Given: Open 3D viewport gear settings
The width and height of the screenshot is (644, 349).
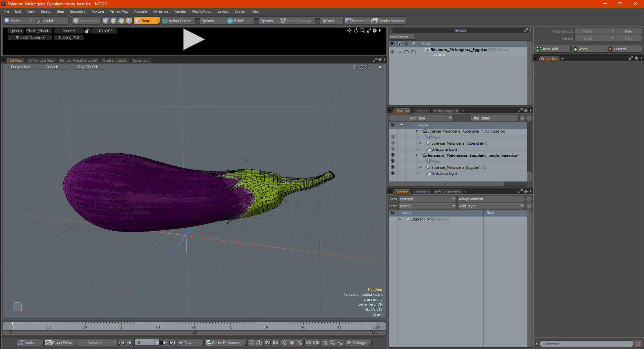Looking at the screenshot, I should (x=380, y=67).
